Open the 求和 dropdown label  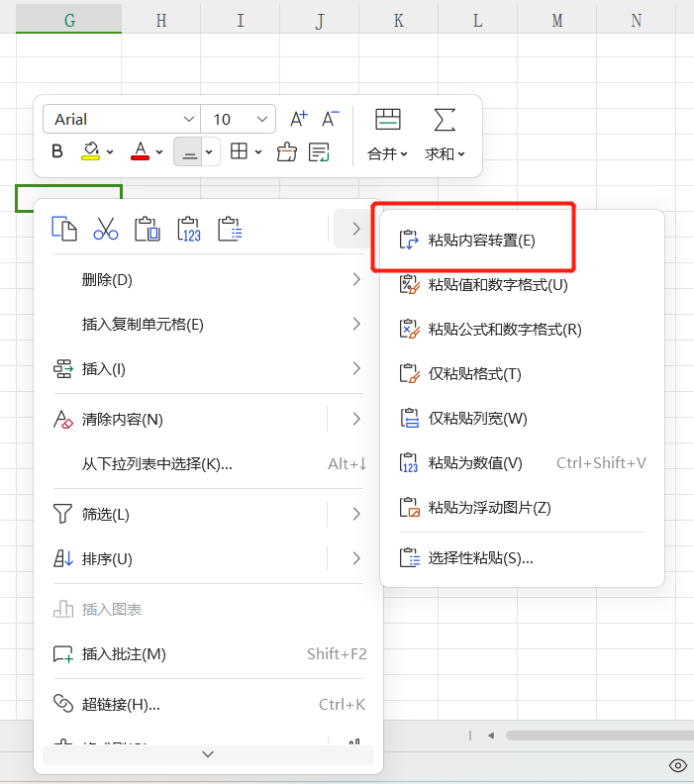[x=445, y=154]
